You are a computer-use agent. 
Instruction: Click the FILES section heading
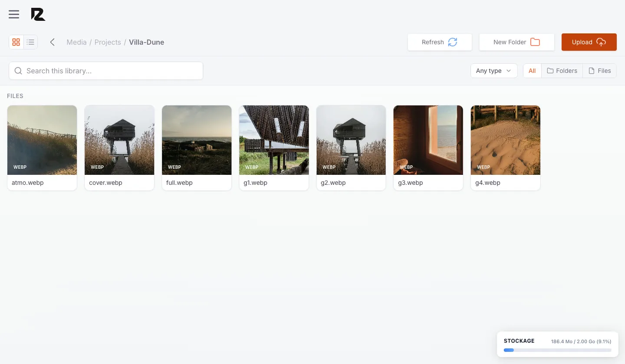[15, 96]
